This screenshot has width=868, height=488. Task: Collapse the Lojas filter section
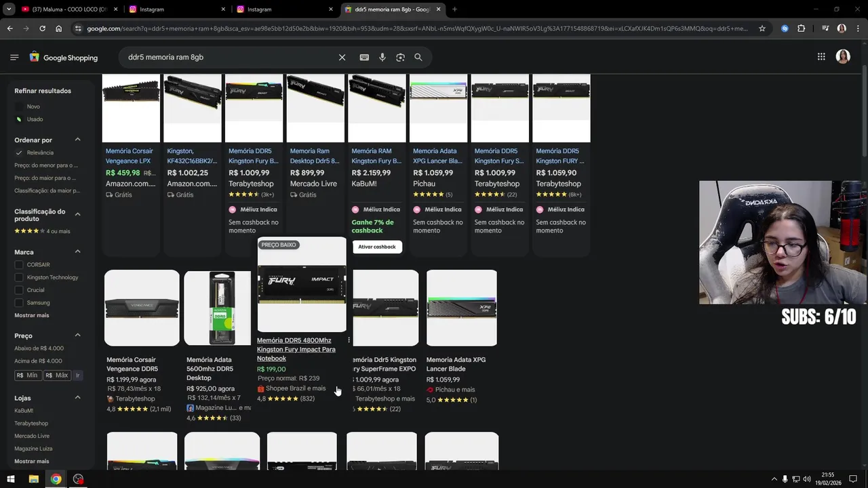(x=77, y=397)
